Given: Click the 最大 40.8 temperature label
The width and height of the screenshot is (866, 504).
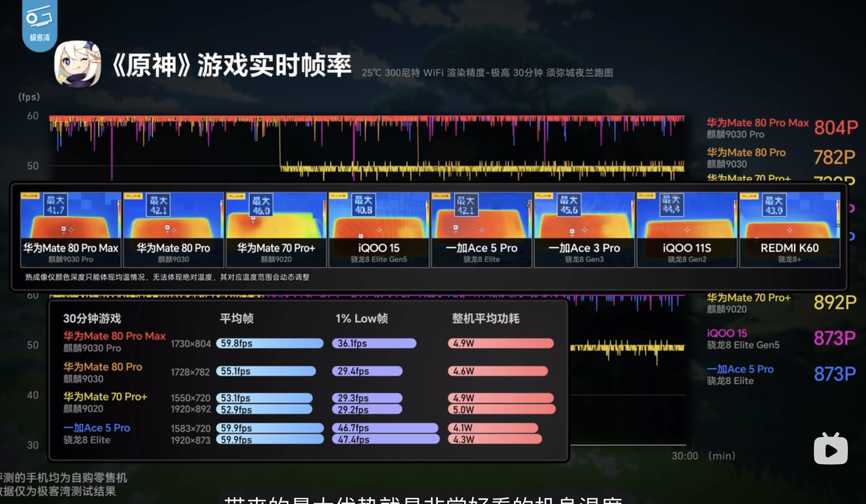Looking at the screenshot, I should (x=363, y=206).
